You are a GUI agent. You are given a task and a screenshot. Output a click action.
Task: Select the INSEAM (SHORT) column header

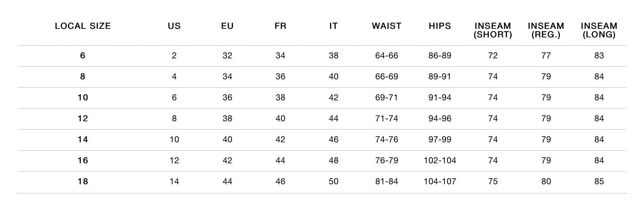[x=493, y=30]
